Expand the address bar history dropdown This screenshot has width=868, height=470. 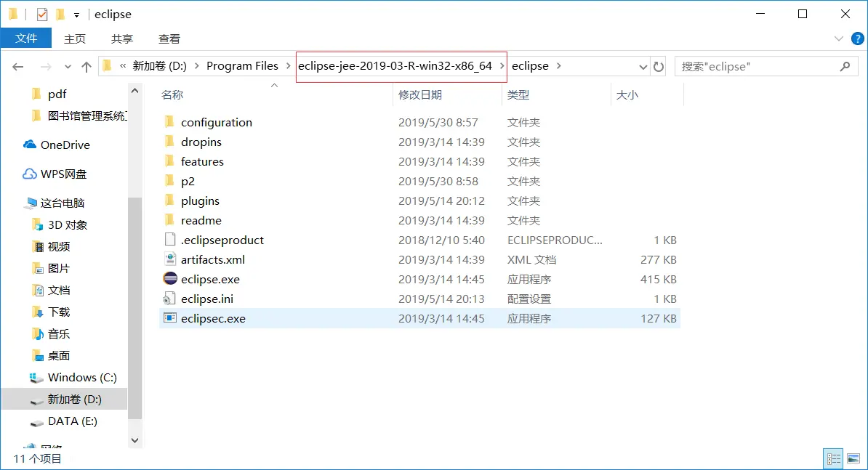click(x=643, y=66)
